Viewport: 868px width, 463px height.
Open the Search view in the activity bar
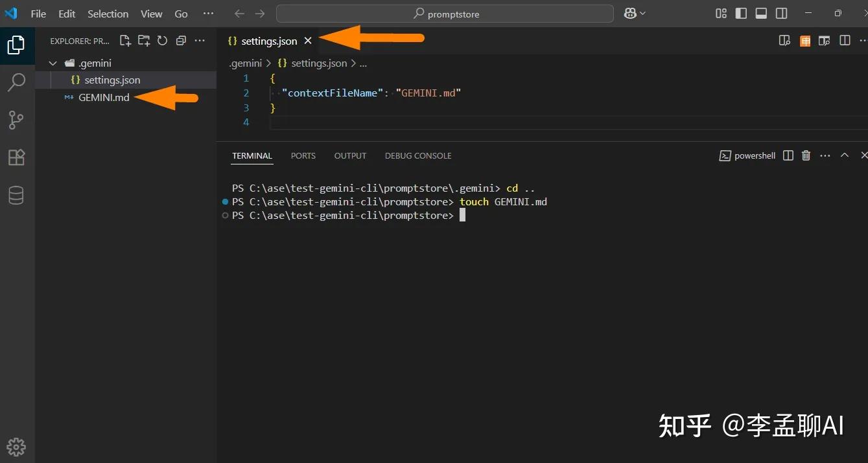[17, 82]
